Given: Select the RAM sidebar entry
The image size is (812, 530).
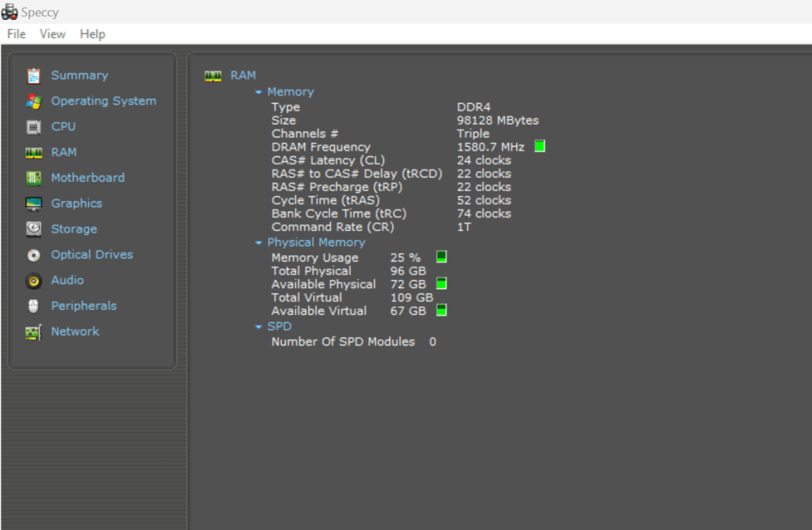Looking at the screenshot, I should (63, 152).
